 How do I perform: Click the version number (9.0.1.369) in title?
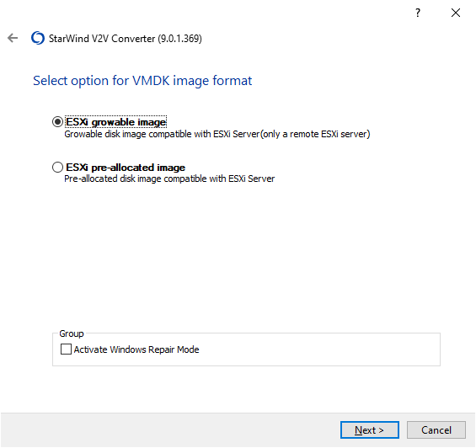(x=179, y=39)
